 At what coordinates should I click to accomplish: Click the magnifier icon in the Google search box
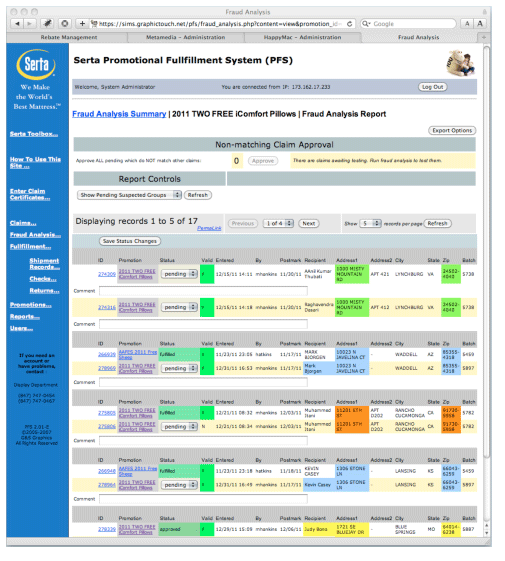tap(366, 24)
